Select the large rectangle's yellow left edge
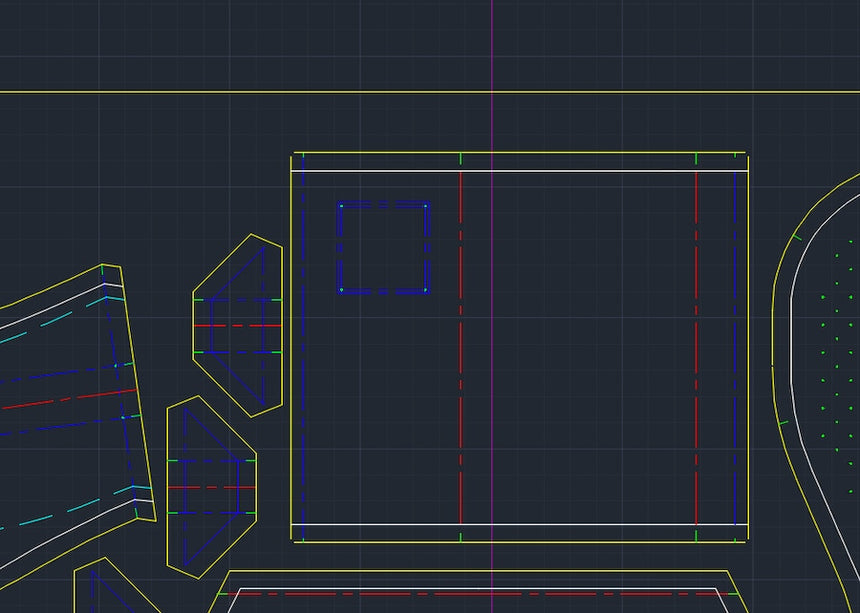 (x=292, y=400)
